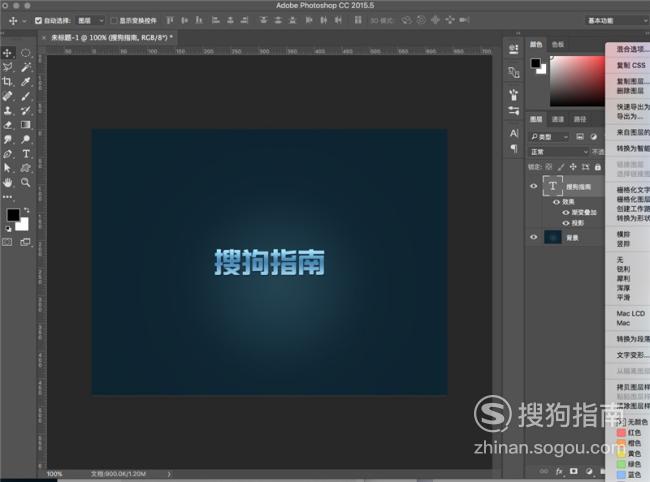
Task: Select the Crop tool
Action: 7,82
